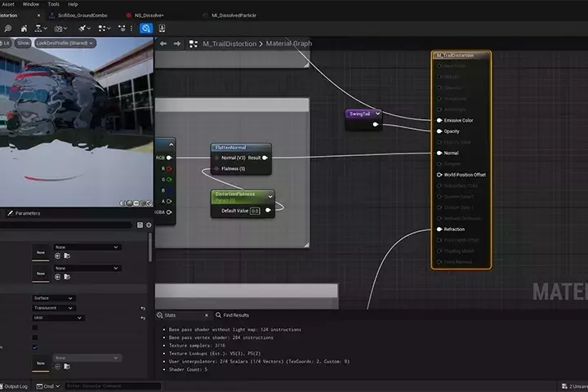
Task: Click the M_TrailDistortion breadcrumb
Action: pyautogui.click(x=229, y=44)
